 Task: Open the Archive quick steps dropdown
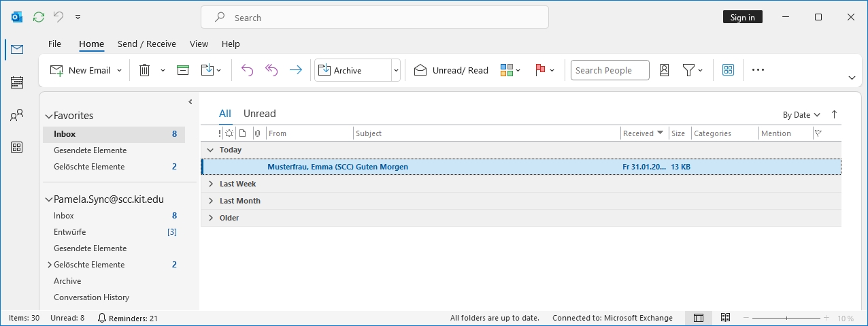pos(395,70)
